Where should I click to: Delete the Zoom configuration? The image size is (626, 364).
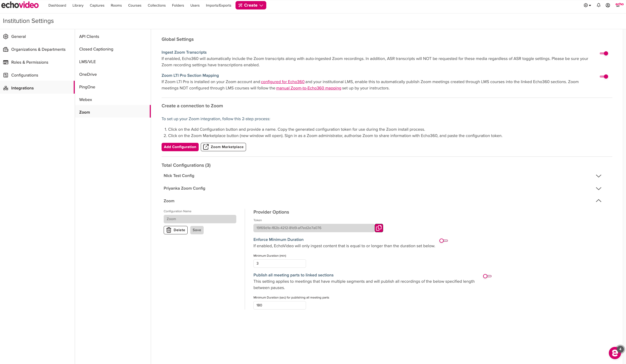(x=176, y=230)
